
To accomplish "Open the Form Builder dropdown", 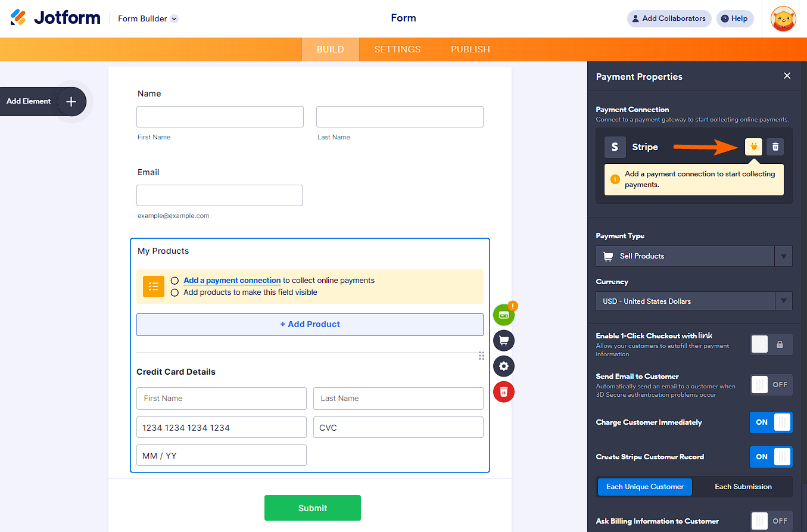I will point(148,18).
